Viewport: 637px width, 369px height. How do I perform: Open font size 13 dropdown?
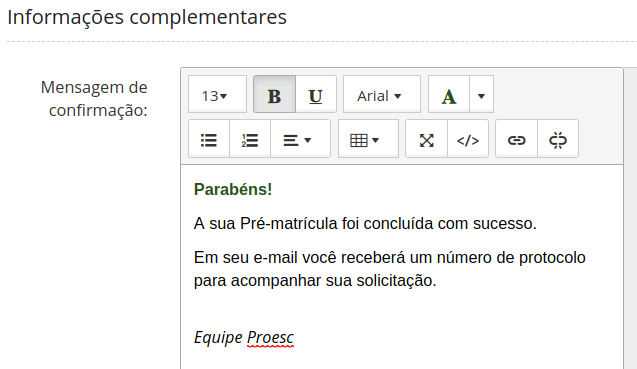coord(217,94)
